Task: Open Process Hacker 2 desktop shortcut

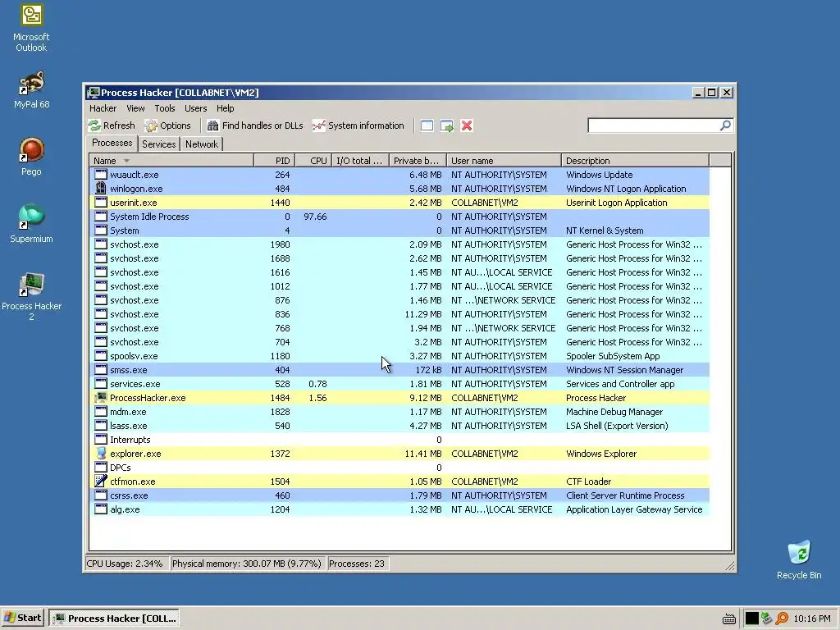Action: point(31,296)
